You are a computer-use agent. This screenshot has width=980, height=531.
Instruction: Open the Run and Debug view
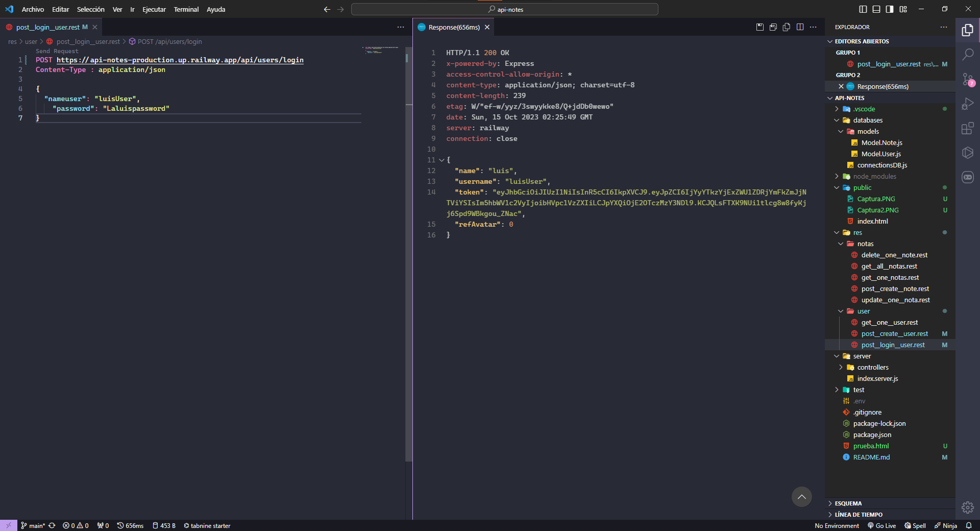[967, 104]
